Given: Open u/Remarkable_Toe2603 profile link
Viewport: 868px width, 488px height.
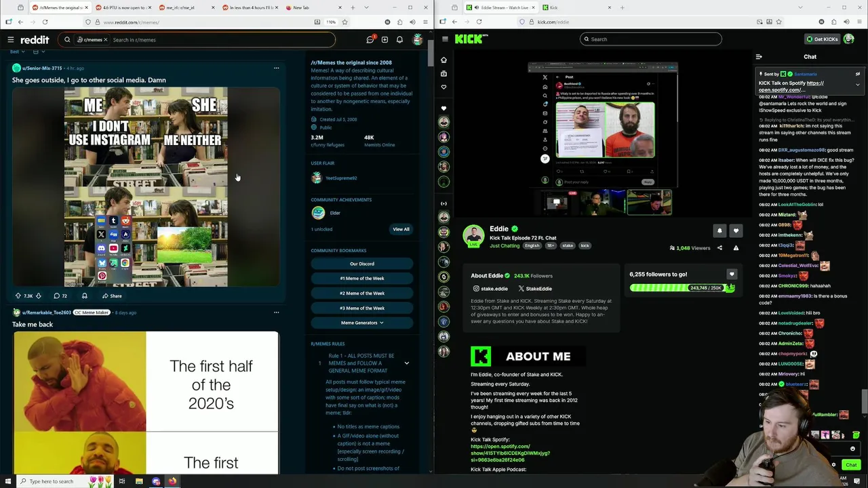Looking at the screenshot, I should [46, 312].
